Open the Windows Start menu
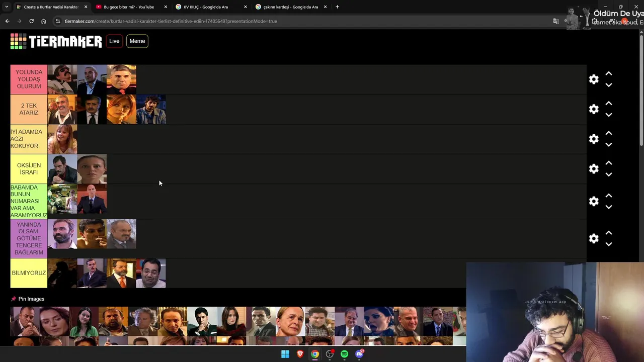 (285, 354)
